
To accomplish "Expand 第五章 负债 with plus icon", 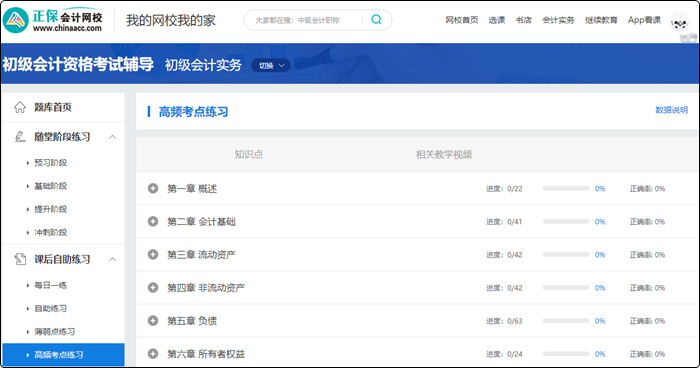I will coord(153,321).
